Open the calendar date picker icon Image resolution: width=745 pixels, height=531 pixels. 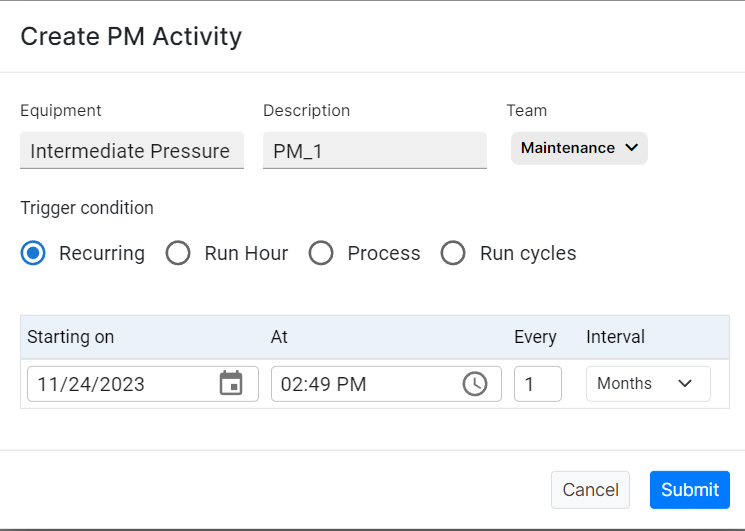point(231,383)
